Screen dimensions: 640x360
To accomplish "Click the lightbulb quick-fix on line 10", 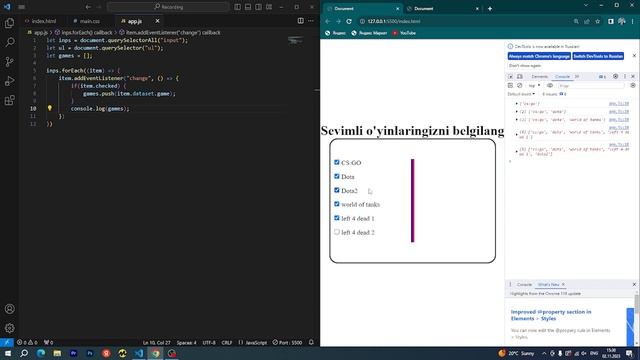I will [x=50, y=108].
